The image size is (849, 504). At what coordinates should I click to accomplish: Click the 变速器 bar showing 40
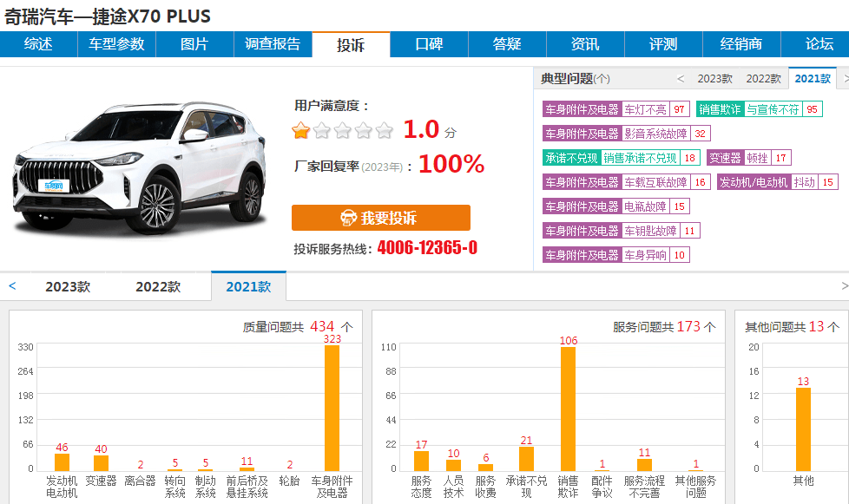(x=101, y=463)
